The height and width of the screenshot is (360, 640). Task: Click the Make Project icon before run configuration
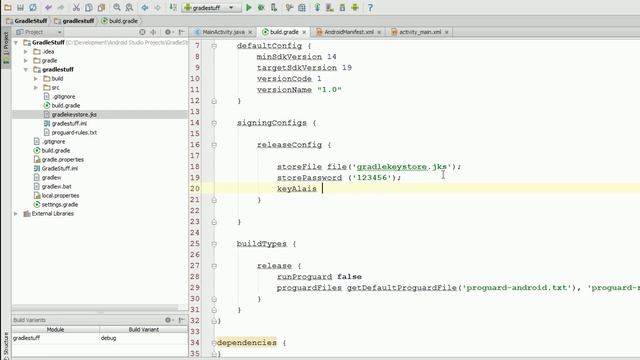click(x=173, y=7)
